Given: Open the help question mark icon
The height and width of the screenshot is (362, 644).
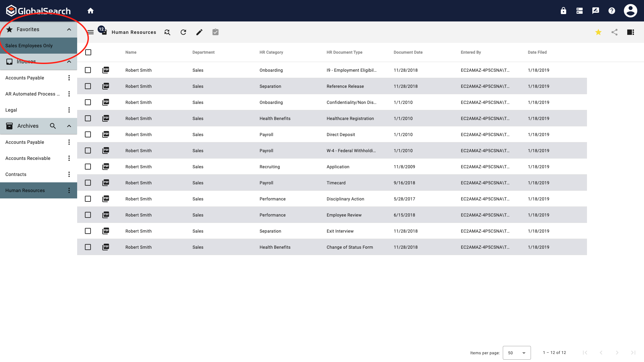Looking at the screenshot, I should click(x=611, y=10).
